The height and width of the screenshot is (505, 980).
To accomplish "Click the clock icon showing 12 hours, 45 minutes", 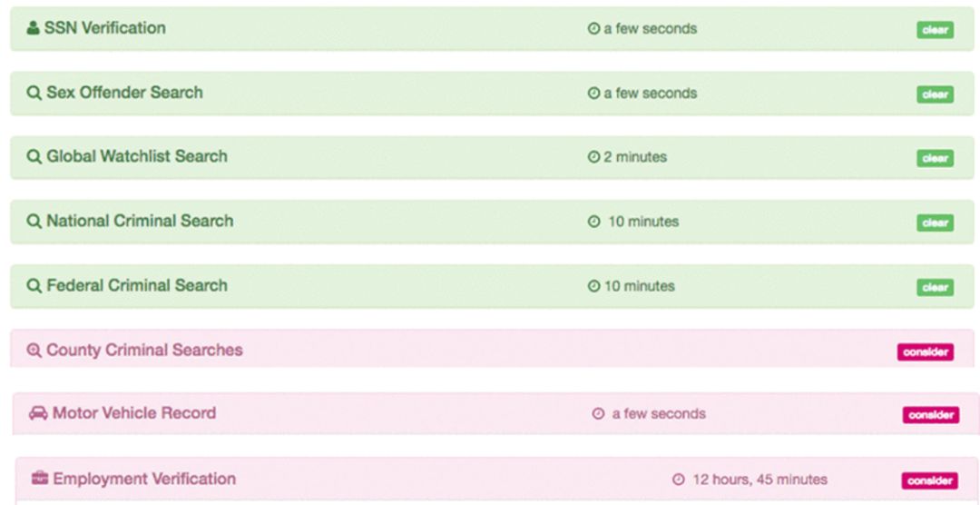I will pos(678,480).
